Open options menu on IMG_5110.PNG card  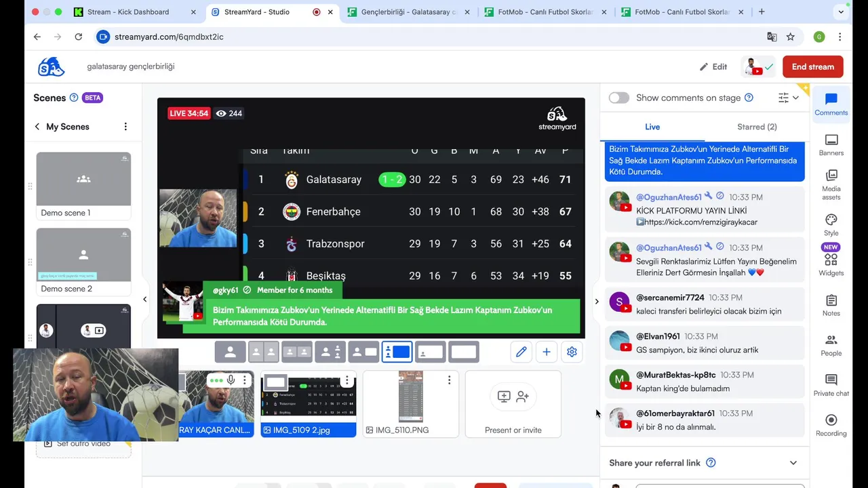coord(449,380)
